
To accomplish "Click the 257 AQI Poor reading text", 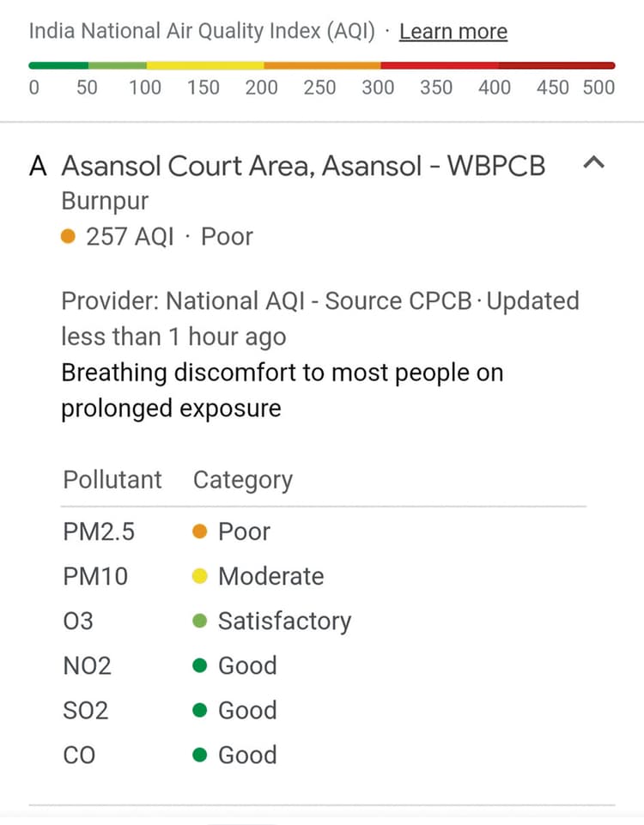I will [x=169, y=237].
